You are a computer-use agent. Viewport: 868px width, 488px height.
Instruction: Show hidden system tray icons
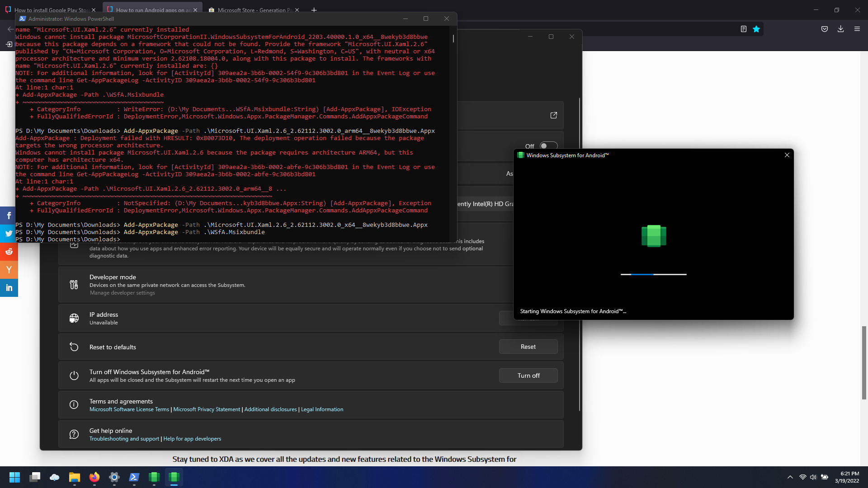pyautogui.click(x=790, y=477)
